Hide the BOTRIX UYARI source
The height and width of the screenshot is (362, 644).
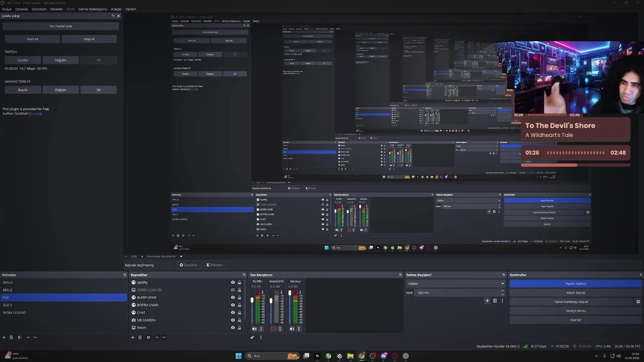point(232,305)
